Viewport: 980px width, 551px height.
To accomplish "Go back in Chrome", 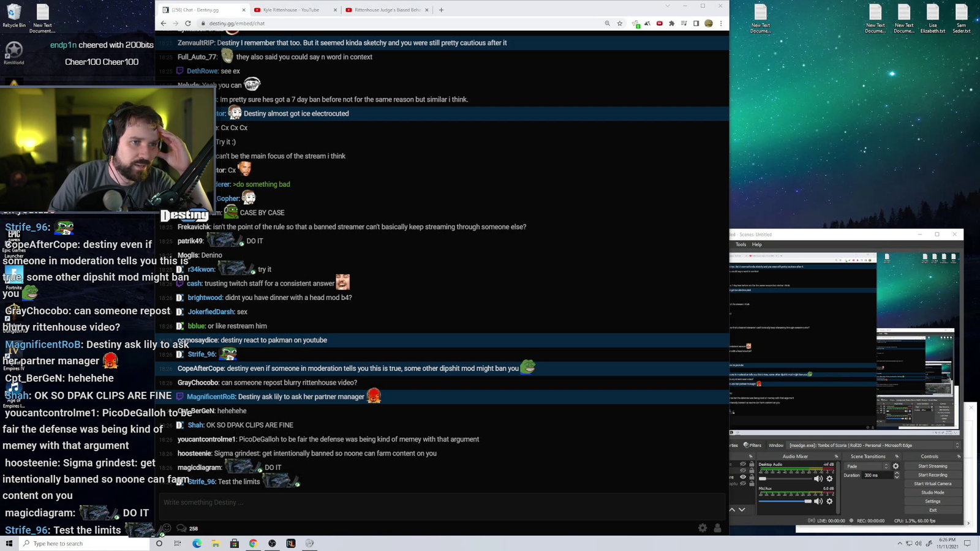I will 164,23.
